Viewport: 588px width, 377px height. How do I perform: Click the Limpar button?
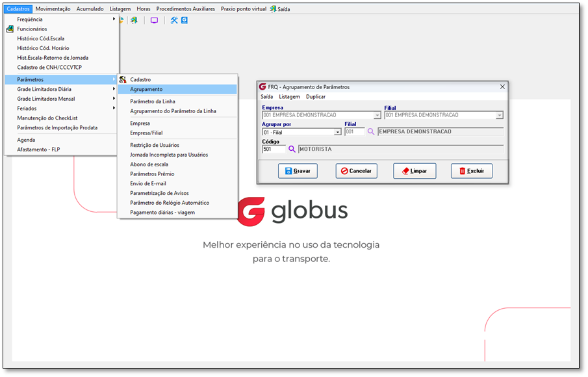[x=415, y=171]
